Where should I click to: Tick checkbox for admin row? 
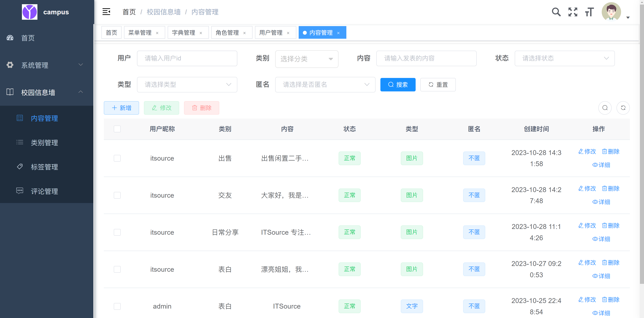(x=117, y=306)
